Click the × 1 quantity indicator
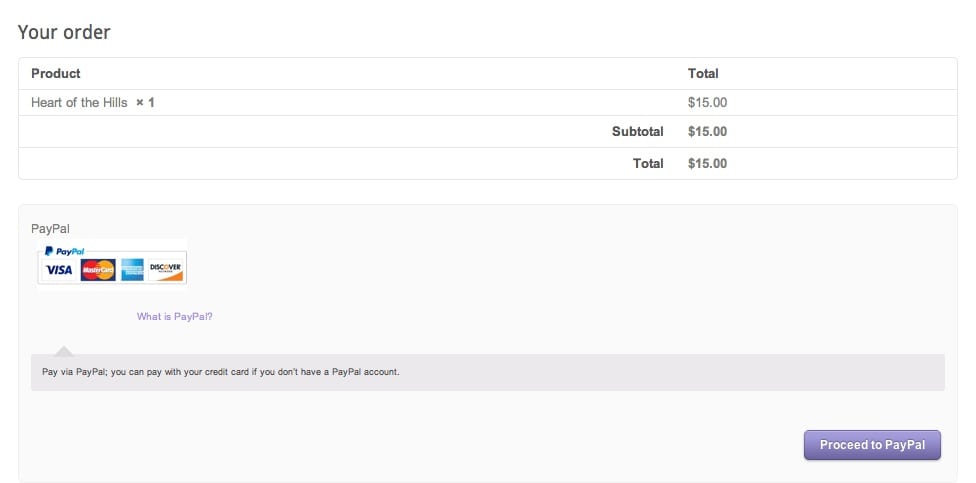The image size is (976, 483). point(145,103)
